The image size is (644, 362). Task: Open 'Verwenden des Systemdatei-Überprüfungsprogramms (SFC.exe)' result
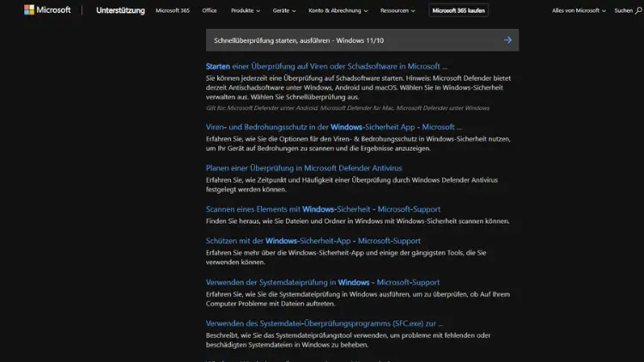click(325, 323)
